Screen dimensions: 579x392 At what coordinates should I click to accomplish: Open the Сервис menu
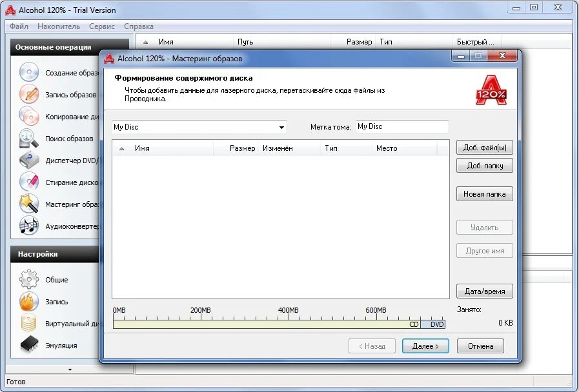point(102,26)
